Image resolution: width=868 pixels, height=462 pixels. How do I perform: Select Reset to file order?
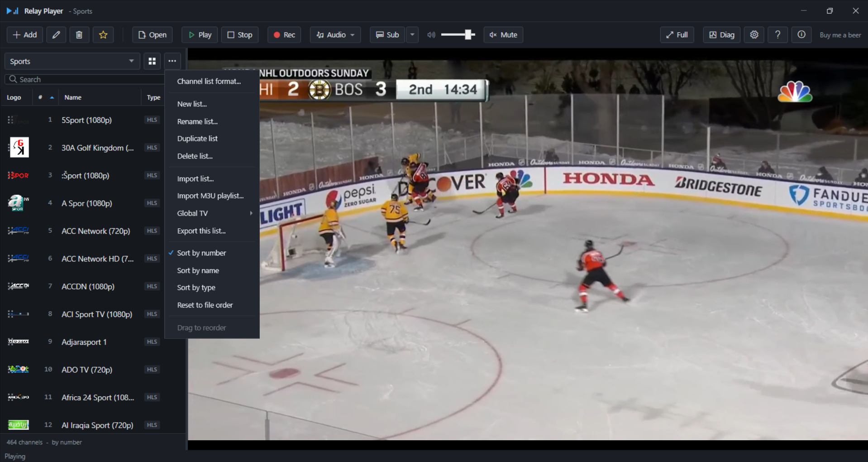212,305
